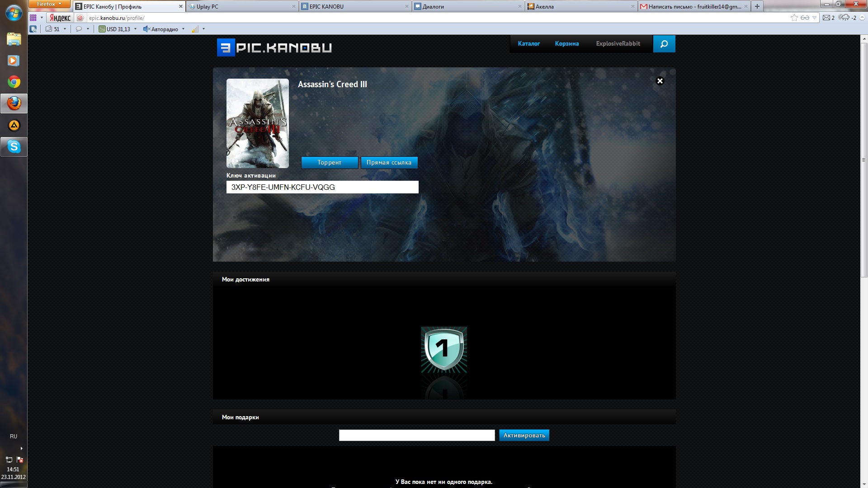This screenshot has width=868, height=488.
Task: Click the notes icon showing 51
Action: coord(49,29)
